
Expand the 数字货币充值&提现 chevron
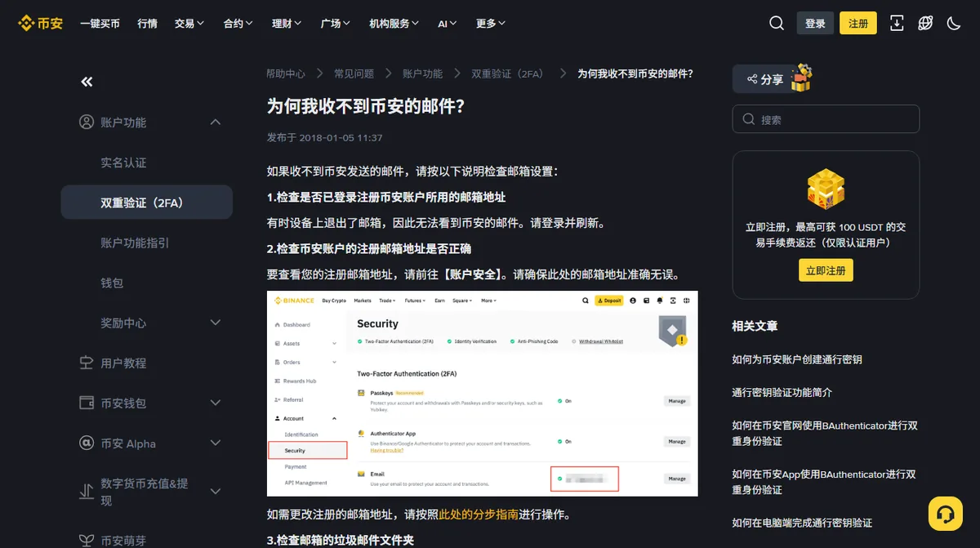pos(216,491)
